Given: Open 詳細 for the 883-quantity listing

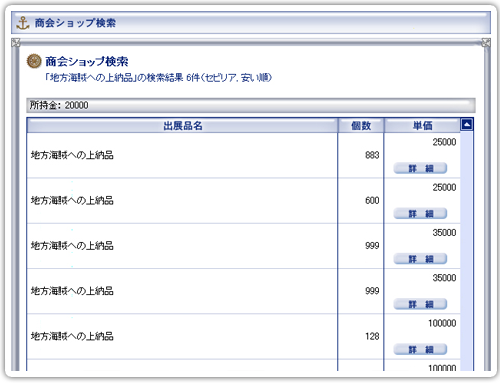Looking at the screenshot, I should pos(420,168).
